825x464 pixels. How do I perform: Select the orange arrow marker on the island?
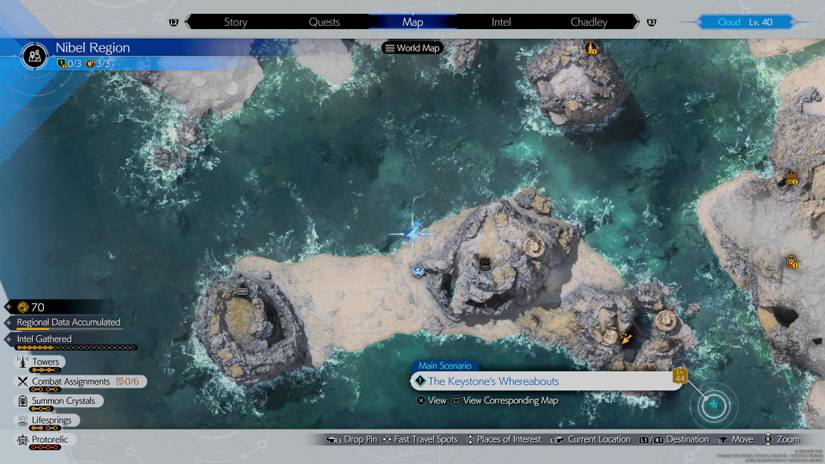(627, 338)
